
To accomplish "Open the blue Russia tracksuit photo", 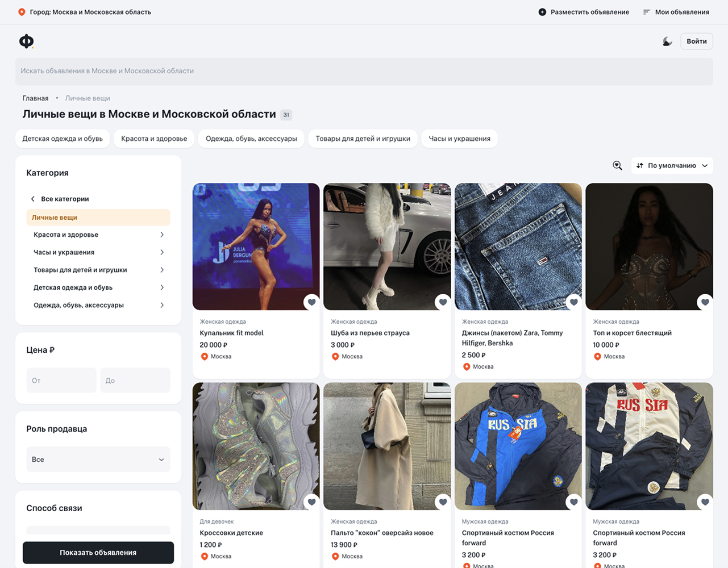I will point(518,446).
